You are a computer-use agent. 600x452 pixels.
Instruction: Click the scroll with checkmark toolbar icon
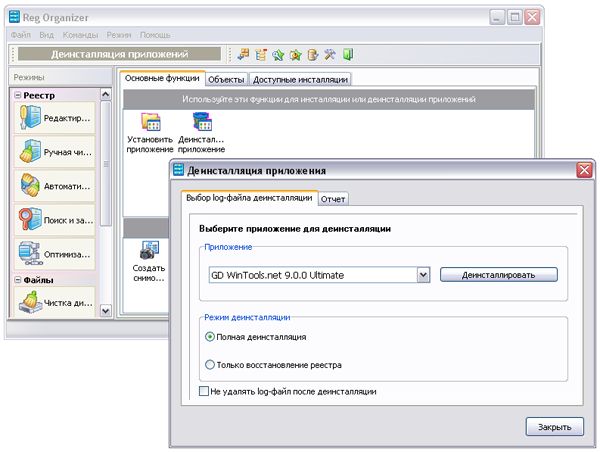pyautogui.click(x=313, y=54)
